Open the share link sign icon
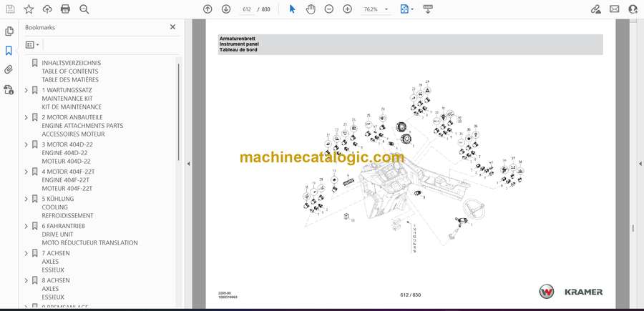The height and width of the screenshot is (311, 644). coord(596,9)
